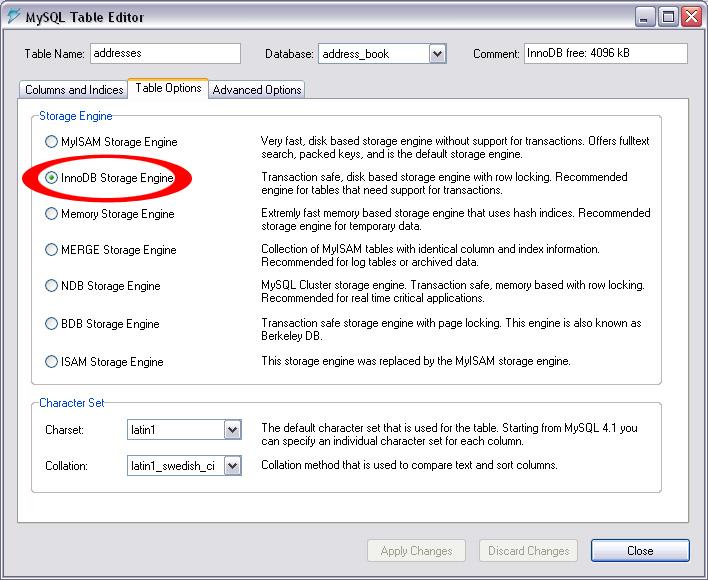Image resolution: width=708 pixels, height=580 pixels.
Task: Select InnoDB Storage Engine radio button
Action: 51,178
